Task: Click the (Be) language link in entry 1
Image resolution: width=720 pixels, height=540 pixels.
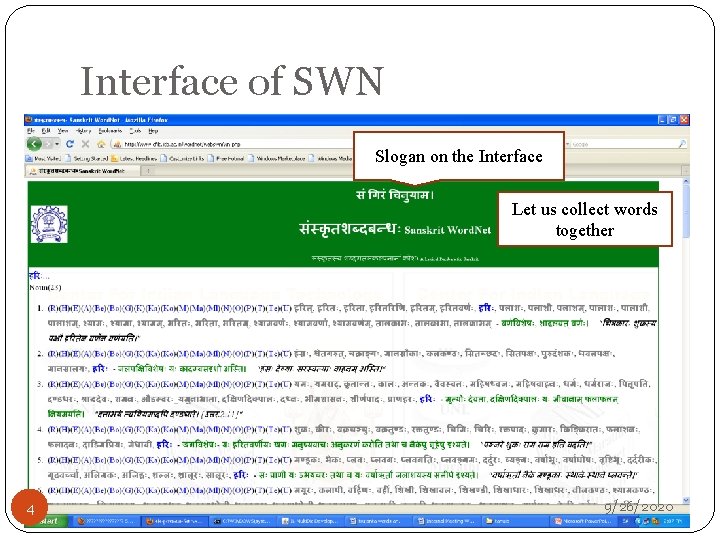Action: (99, 308)
